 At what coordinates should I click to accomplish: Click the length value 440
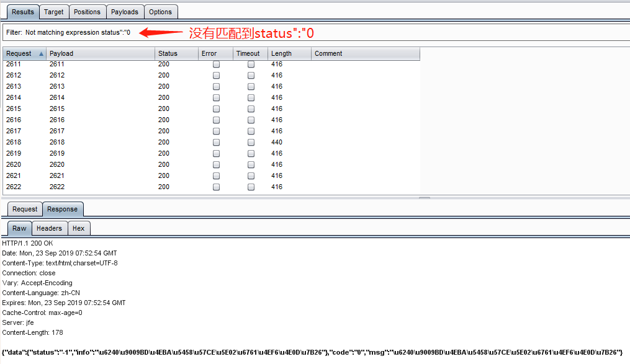[277, 142]
